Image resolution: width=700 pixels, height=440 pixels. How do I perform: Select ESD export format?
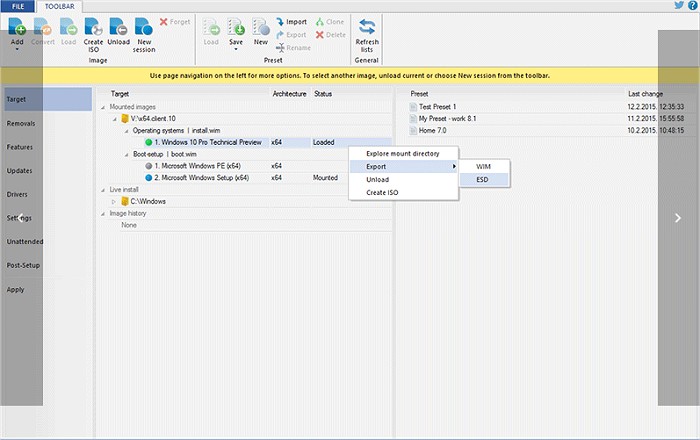click(x=484, y=179)
